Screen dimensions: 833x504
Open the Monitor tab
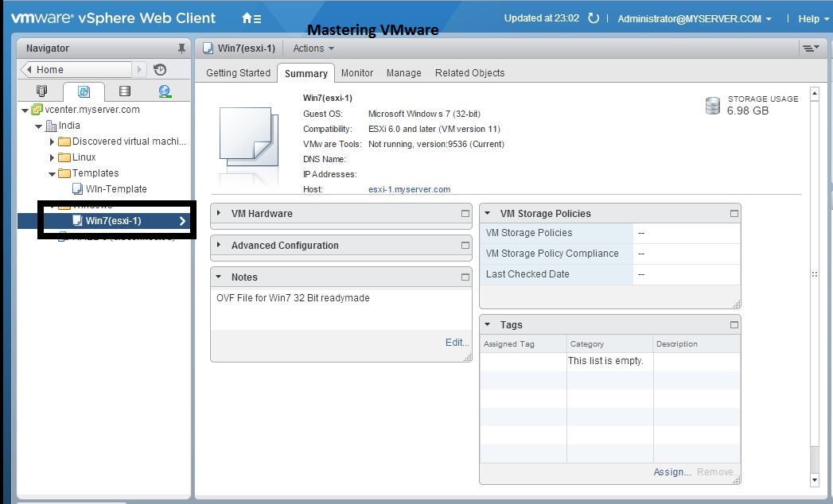point(357,73)
